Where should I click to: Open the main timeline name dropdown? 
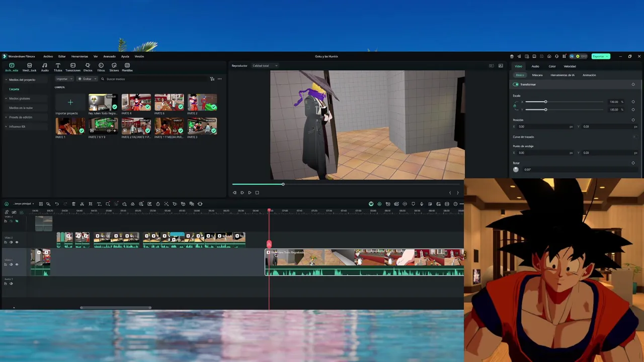(x=24, y=204)
